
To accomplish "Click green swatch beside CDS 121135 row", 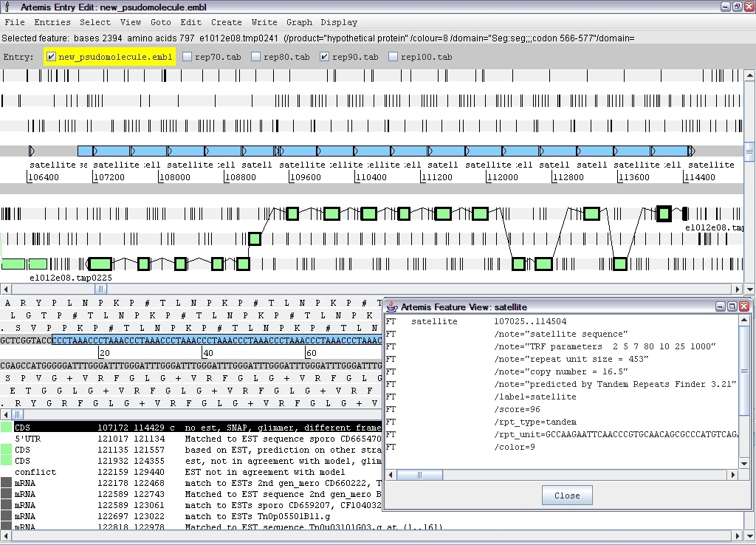I will click(x=6, y=450).
